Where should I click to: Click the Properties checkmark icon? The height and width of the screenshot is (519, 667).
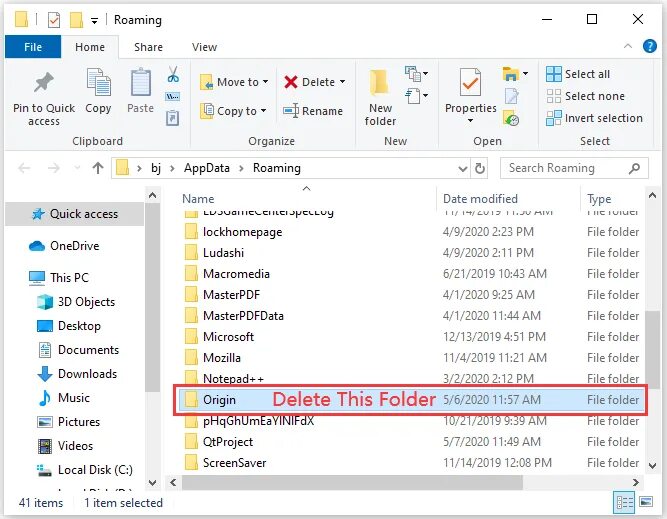470,82
